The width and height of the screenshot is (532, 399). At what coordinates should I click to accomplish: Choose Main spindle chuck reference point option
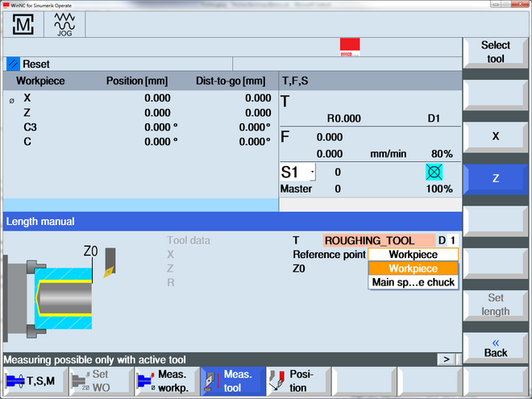[413, 282]
